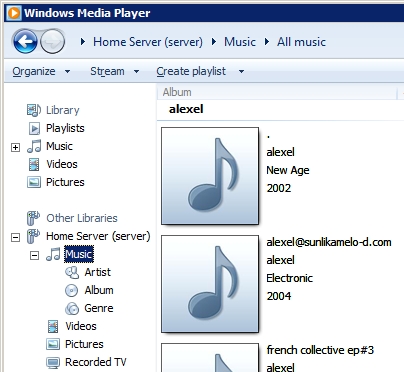404x372 pixels.
Task: Select Pictures label under Home Server
Action: tap(84, 344)
